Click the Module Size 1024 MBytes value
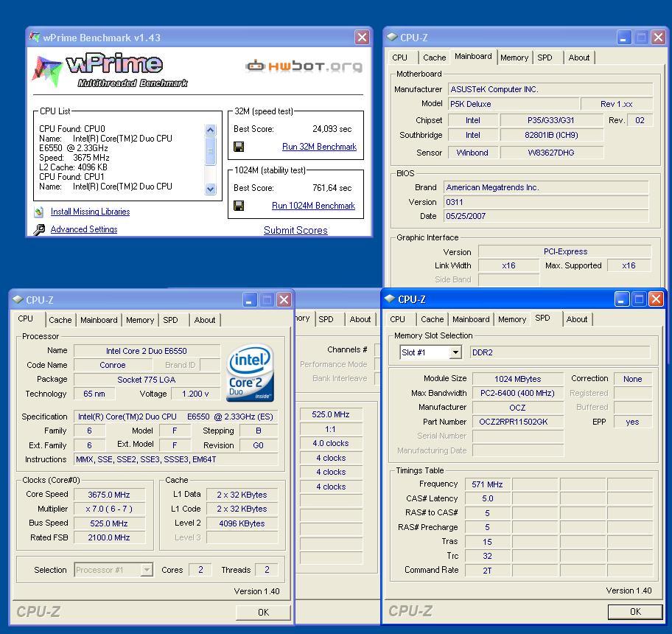This screenshot has height=634, width=672. [518, 379]
